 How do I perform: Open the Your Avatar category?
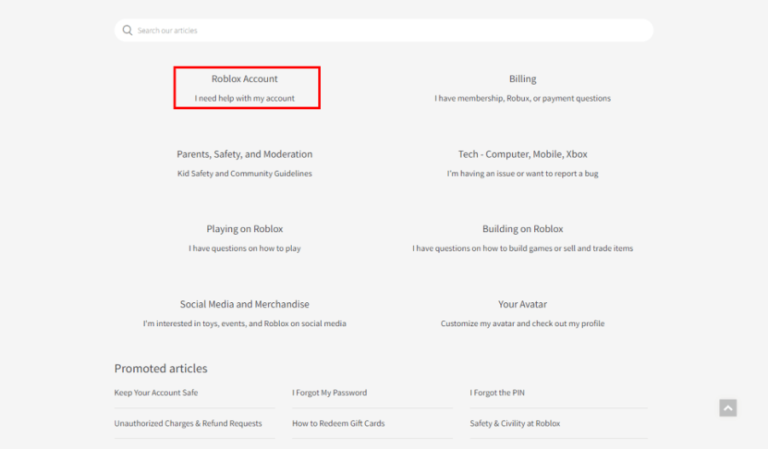tap(522, 304)
